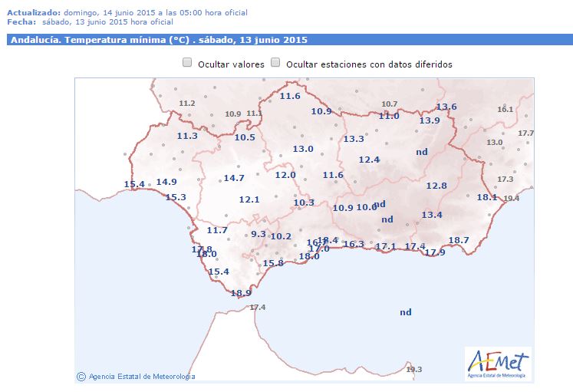This screenshot has height=392, width=573.
Task: Select the 14.7 station value
Action: (234, 178)
